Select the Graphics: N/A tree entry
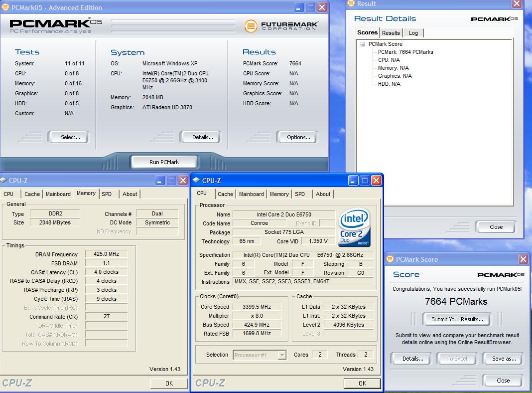Screen dimensions: 532x393 coord(395,76)
